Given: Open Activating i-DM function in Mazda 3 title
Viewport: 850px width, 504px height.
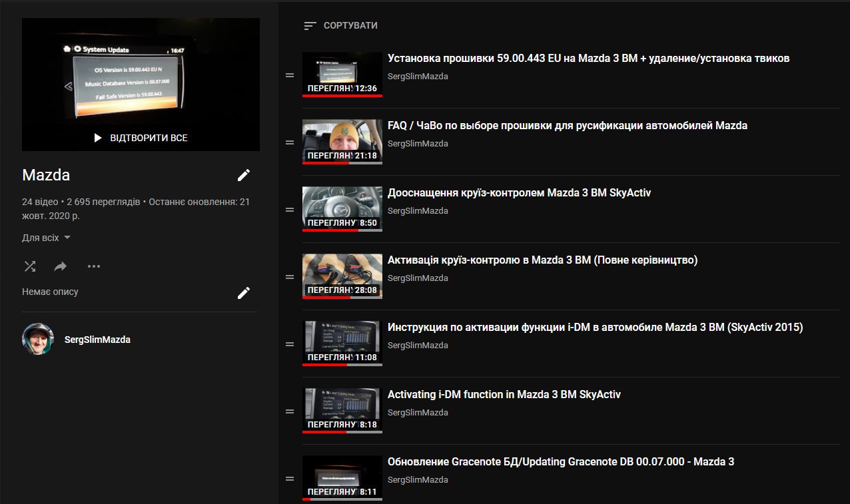Looking at the screenshot, I should click(x=504, y=395).
